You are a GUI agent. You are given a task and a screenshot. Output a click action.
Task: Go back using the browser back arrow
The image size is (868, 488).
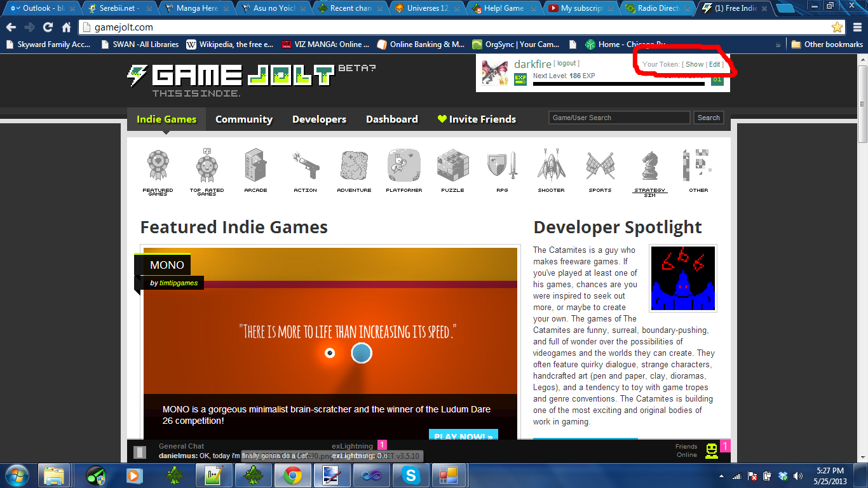pyautogui.click(x=11, y=27)
